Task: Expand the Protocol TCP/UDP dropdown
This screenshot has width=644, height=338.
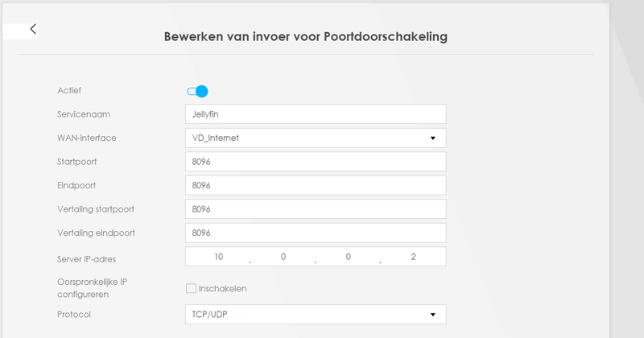Action: (315, 314)
